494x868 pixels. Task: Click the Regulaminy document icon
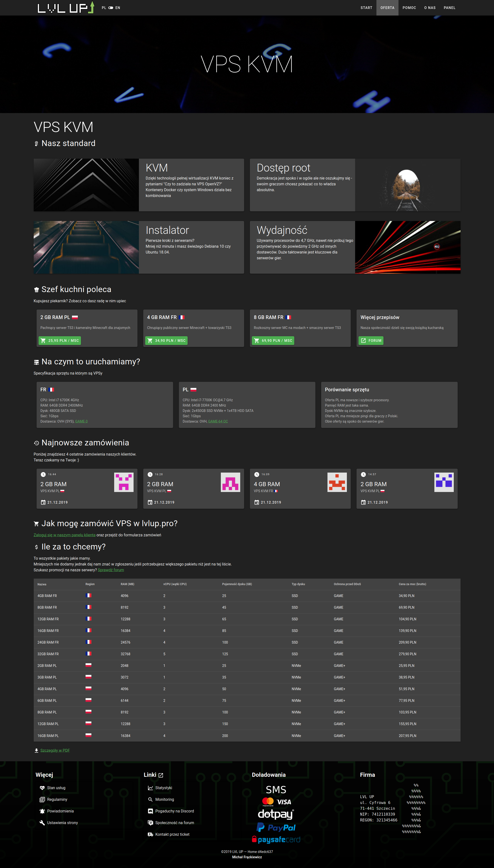[x=42, y=799]
